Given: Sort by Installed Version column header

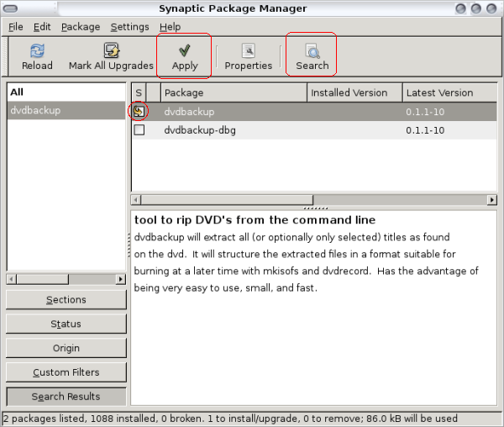Looking at the screenshot, I should point(354,92).
